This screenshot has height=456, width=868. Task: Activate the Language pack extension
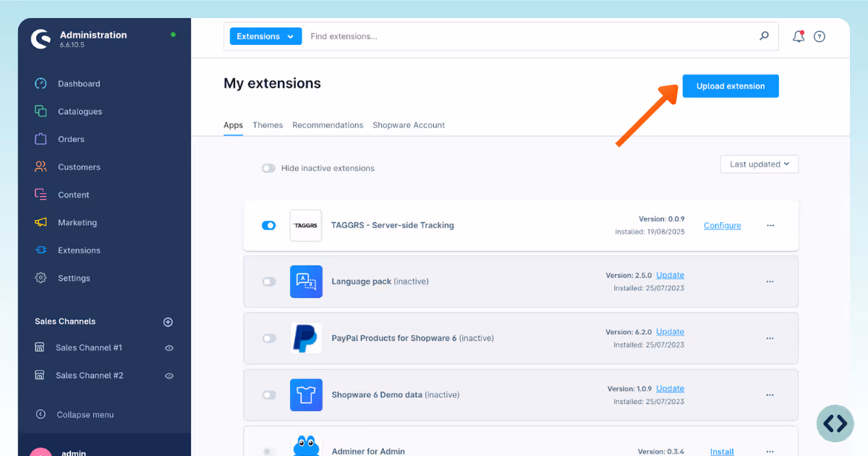point(269,282)
